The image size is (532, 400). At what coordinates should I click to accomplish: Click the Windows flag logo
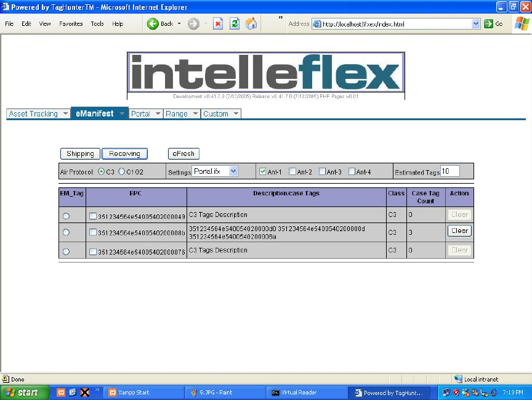tap(522, 24)
